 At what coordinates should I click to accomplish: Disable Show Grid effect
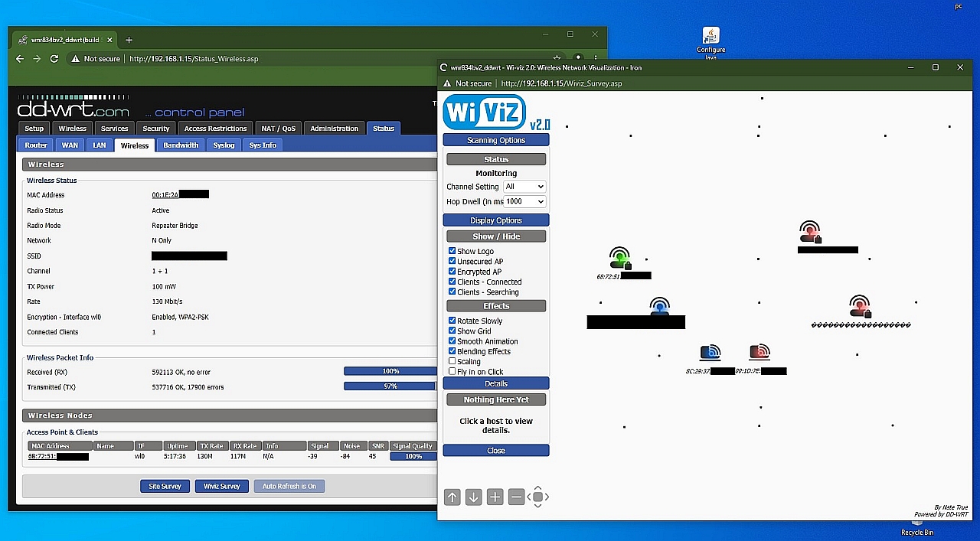click(452, 331)
